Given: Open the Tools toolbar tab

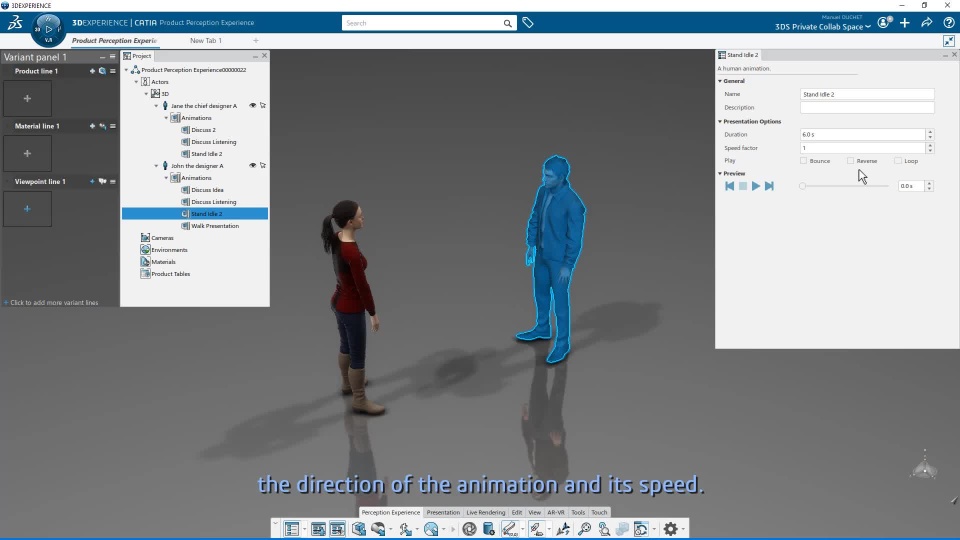Looking at the screenshot, I should 578,512.
